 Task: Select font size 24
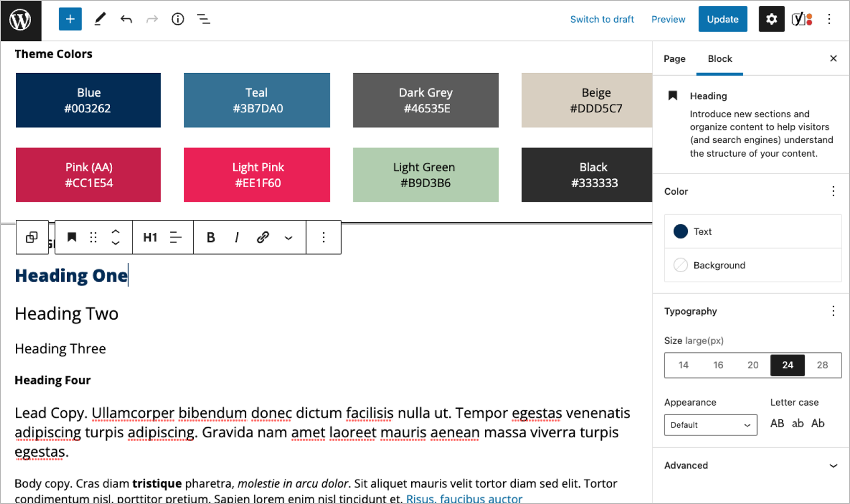point(788,365)
